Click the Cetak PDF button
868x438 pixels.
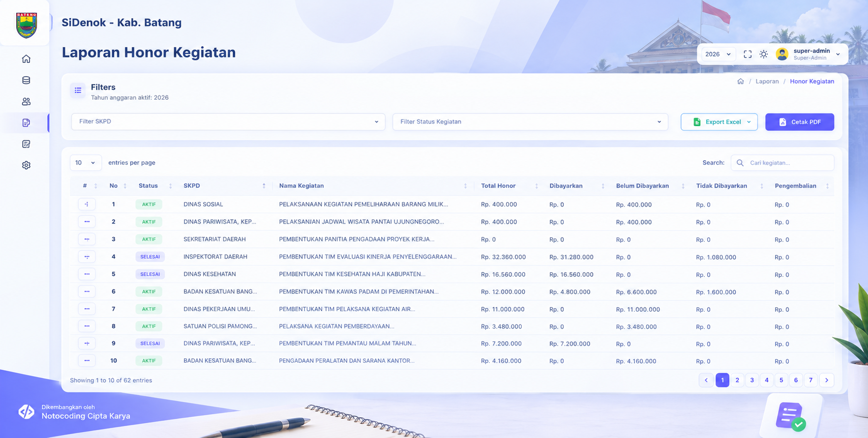click(800, 122)
